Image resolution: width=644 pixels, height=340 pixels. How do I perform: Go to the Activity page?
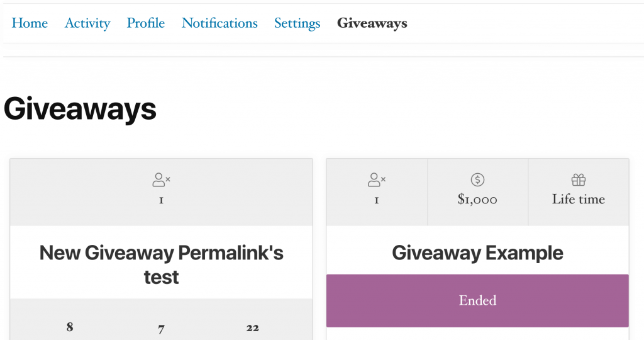(x=87, y=23)
